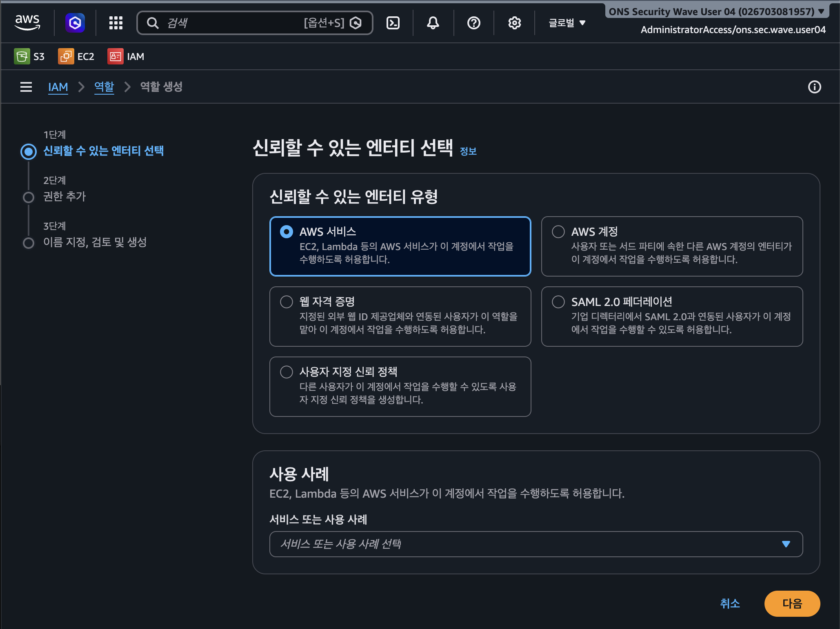This screenshot has height=629, width=840.
Task: Click the EC2 shortcut icon
Action: coord(66,56)
